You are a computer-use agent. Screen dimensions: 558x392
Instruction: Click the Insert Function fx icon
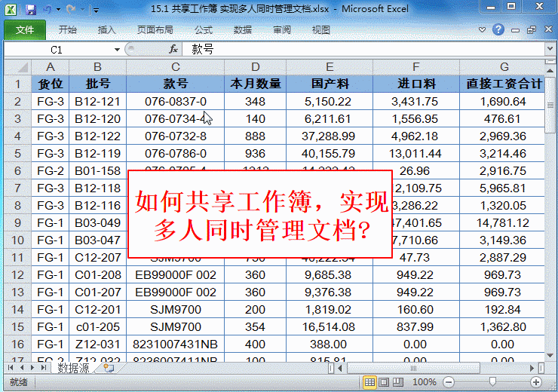click(x=173, y=49)
